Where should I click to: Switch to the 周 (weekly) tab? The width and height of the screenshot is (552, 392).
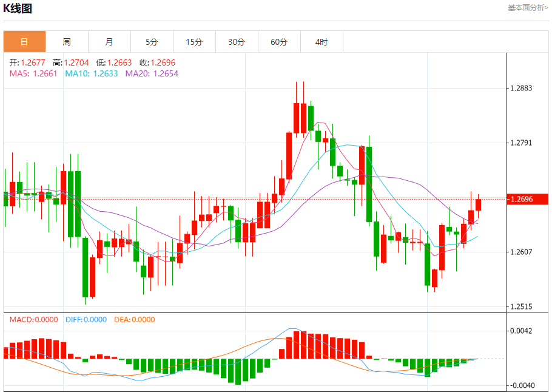[67, 42]
